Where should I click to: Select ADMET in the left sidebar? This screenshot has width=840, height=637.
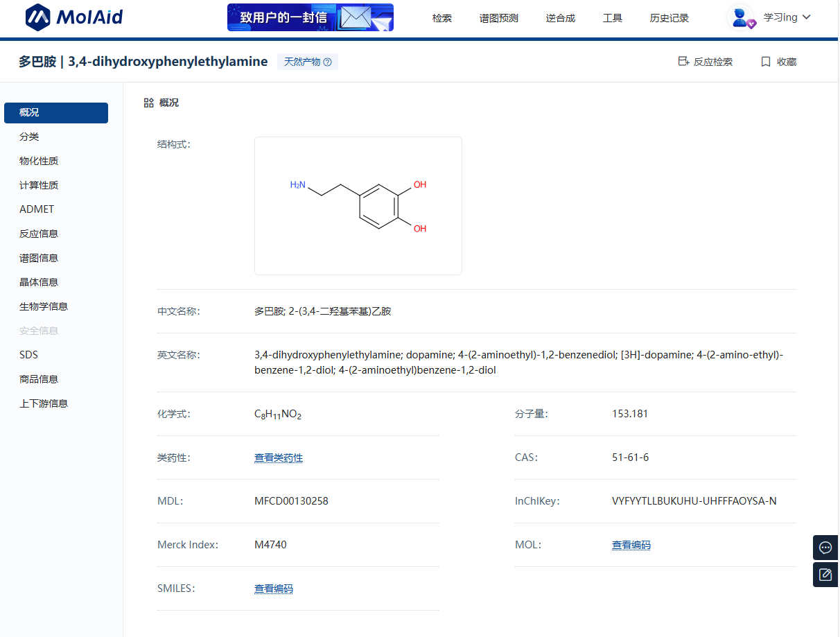click(x=37, y=209)
